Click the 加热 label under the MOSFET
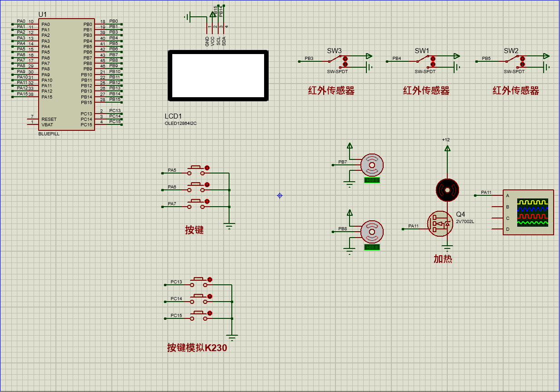560x392 pixels. point(443,259)
